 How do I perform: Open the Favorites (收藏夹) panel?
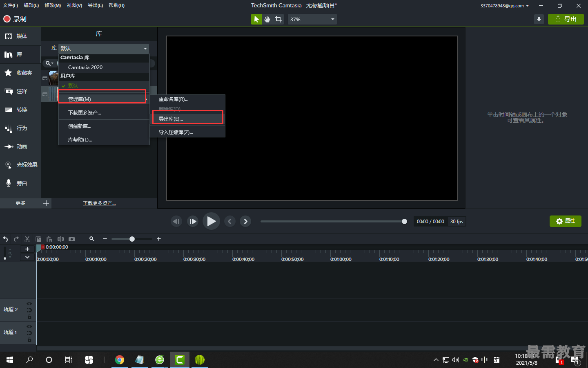tap(20, 73)
